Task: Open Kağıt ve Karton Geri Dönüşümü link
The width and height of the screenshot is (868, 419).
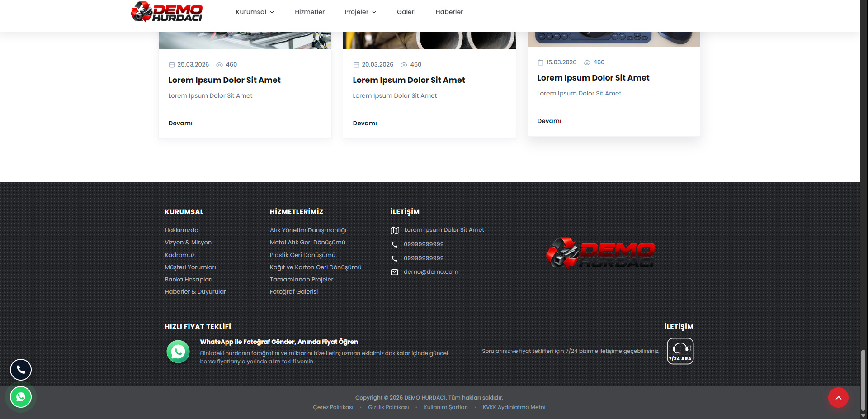Action: (316, 267)
